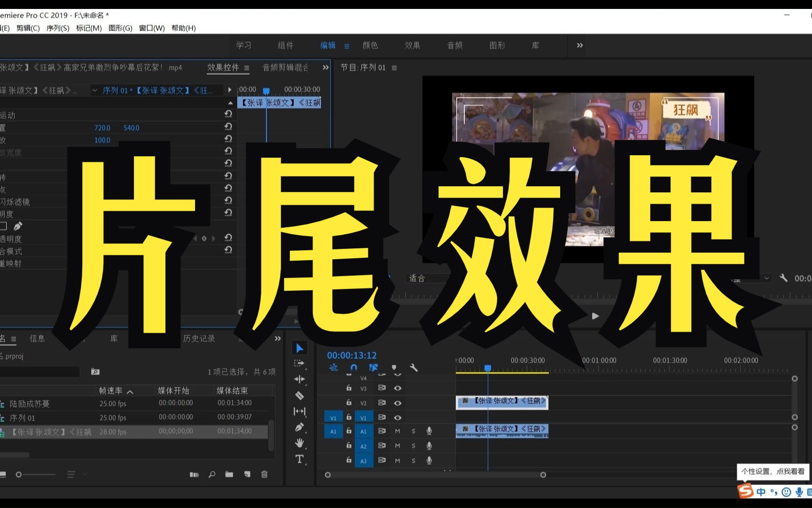This screenshot has height=508, width=812.
Task: Toggle track output eye on track V2
Action: tap(398, 403)
